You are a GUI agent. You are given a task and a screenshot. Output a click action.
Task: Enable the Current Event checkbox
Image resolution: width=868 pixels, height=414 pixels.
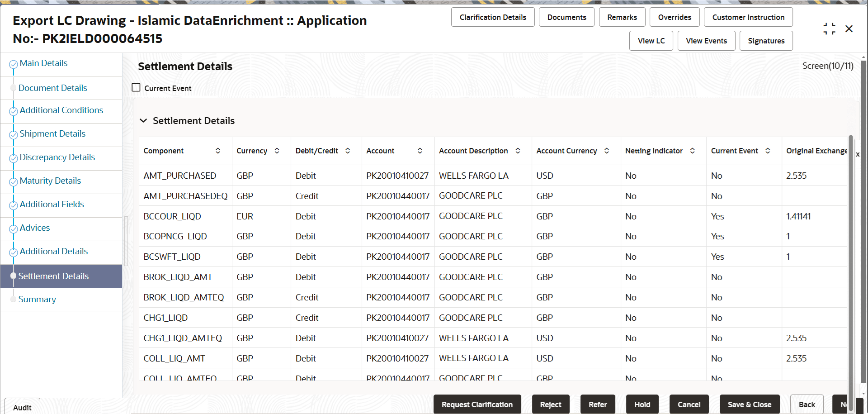(136, 87)
